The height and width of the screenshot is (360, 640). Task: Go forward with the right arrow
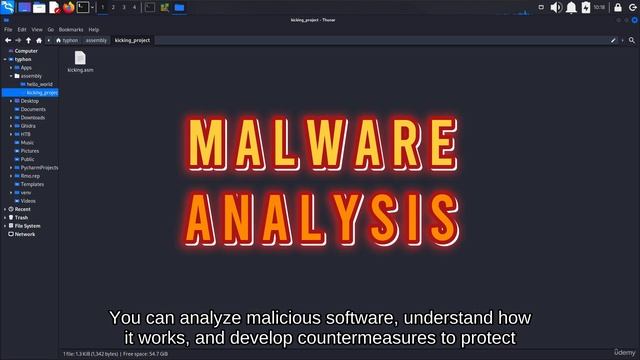pyautogui.click(x=18, y=40)
